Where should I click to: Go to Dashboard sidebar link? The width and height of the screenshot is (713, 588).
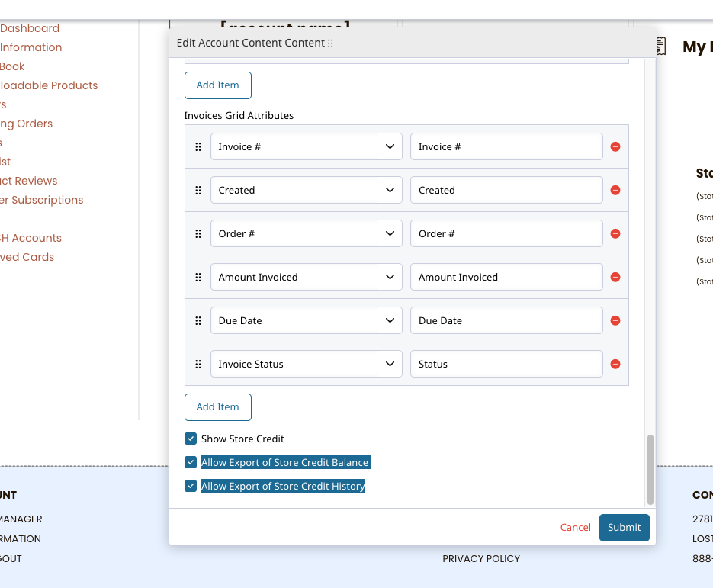point(30,28)
